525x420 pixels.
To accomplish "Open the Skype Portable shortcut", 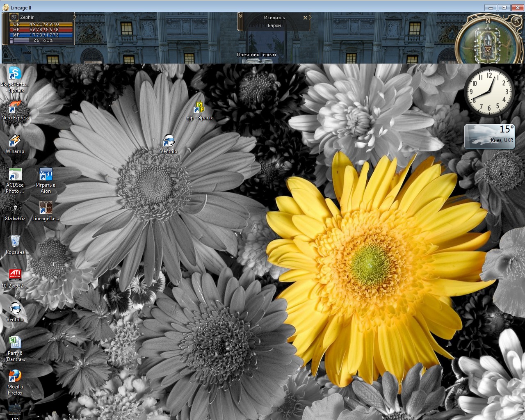I will (15, 79).
